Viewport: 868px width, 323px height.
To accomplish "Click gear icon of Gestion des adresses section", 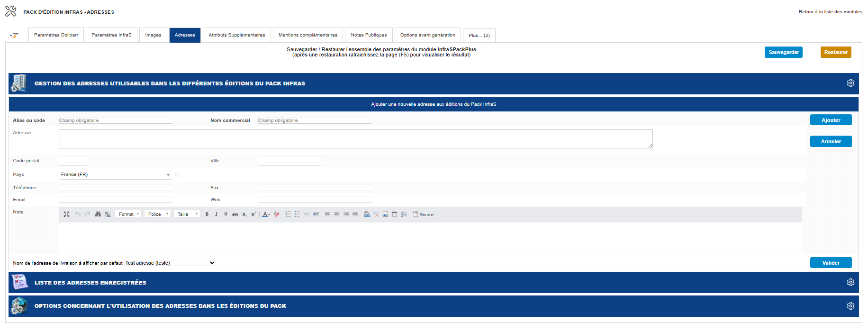I will pos(850,83).
